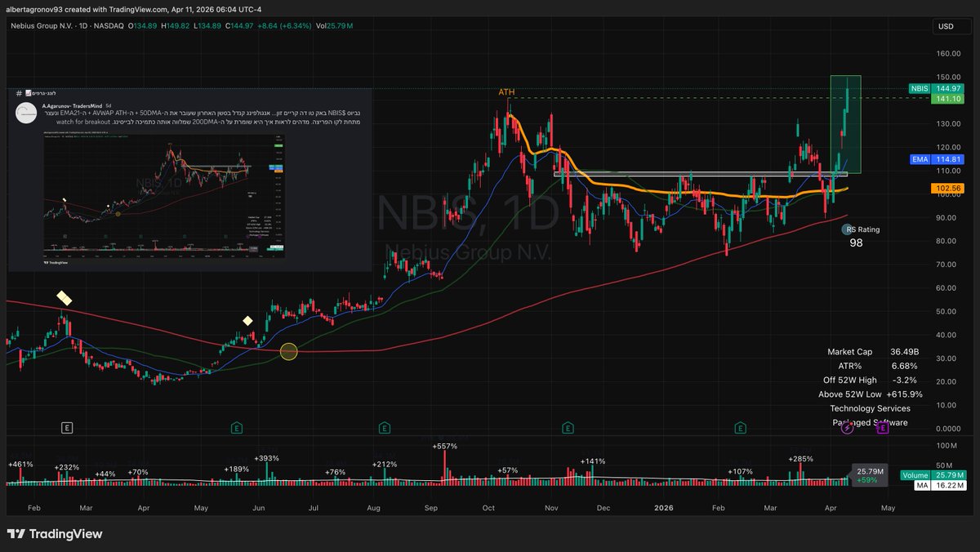Click the +557% volume spike label
980x552 pixels.
(446, 447)
